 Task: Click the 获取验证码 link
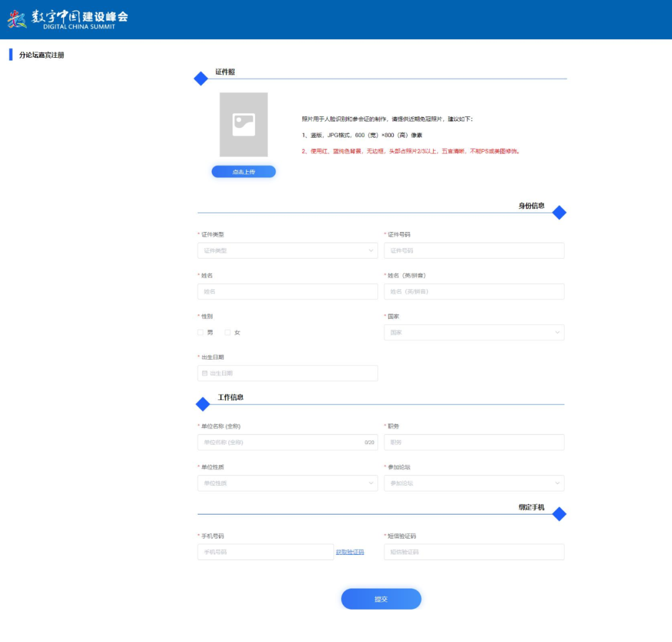click(350, 552)
